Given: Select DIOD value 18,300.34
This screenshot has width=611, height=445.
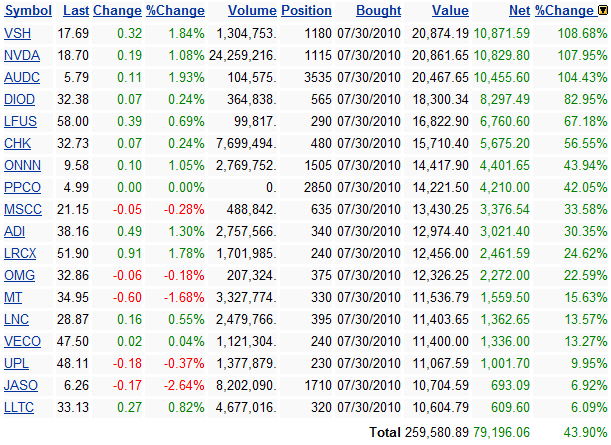Looking at the screenshot, I should point(440,100).
